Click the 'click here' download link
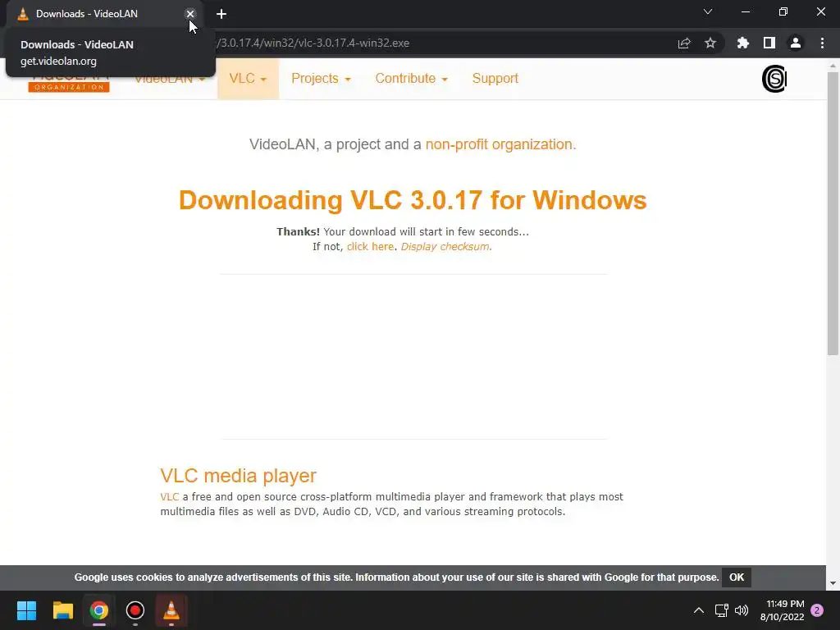Viewport: 840px width, 630px height. 370,246
